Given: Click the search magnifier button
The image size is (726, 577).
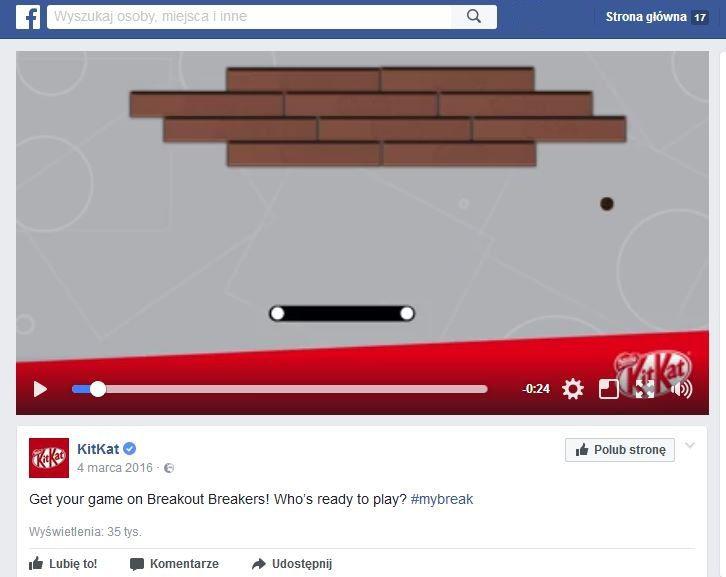Looking at the screenshot, I should (x=474, y=17).
